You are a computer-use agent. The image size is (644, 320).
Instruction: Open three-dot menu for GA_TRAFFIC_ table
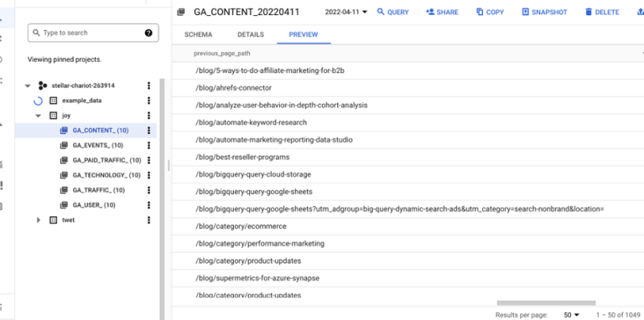click(148, 190)
